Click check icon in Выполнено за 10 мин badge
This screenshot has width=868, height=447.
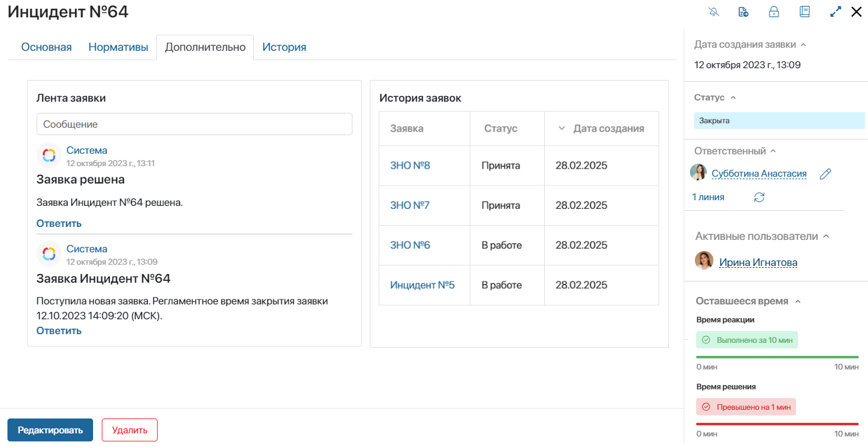click(706, 340)
